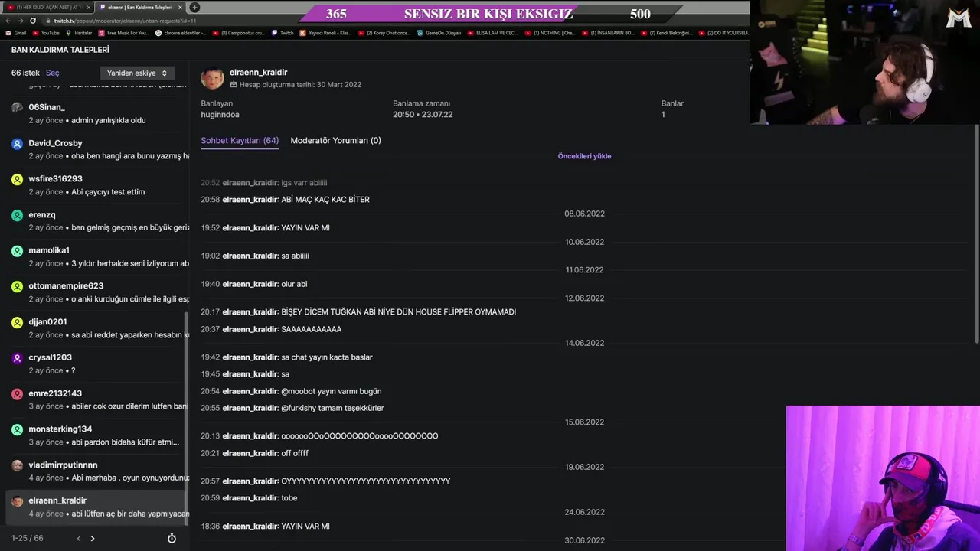
Task: Click 'Seç' link next to 66 istek
Action: pos(52,73)
